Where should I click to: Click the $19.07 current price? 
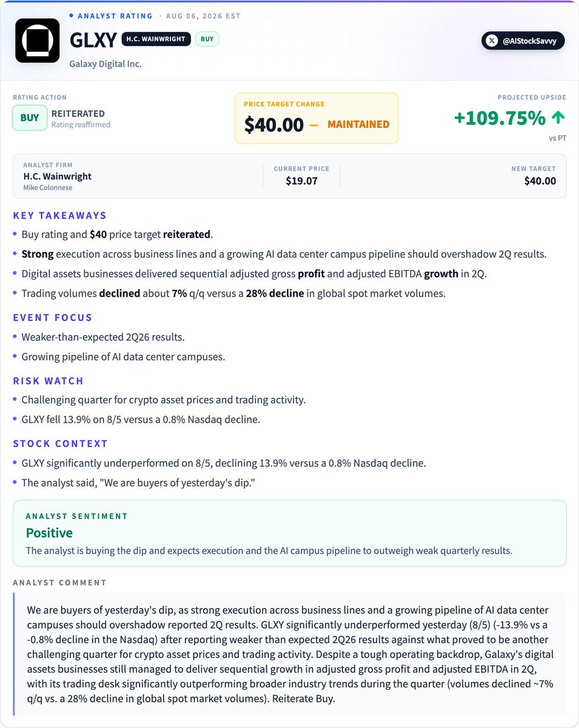click(301, 181)
